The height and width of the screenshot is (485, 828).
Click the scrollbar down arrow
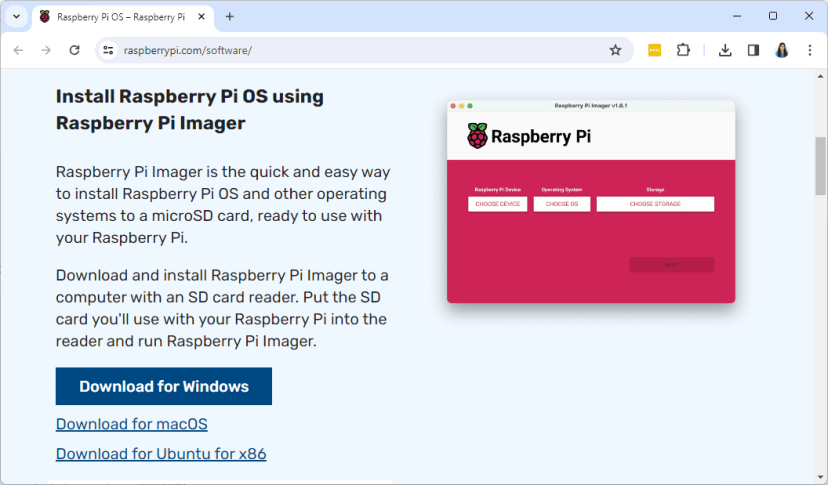[820, 477]
